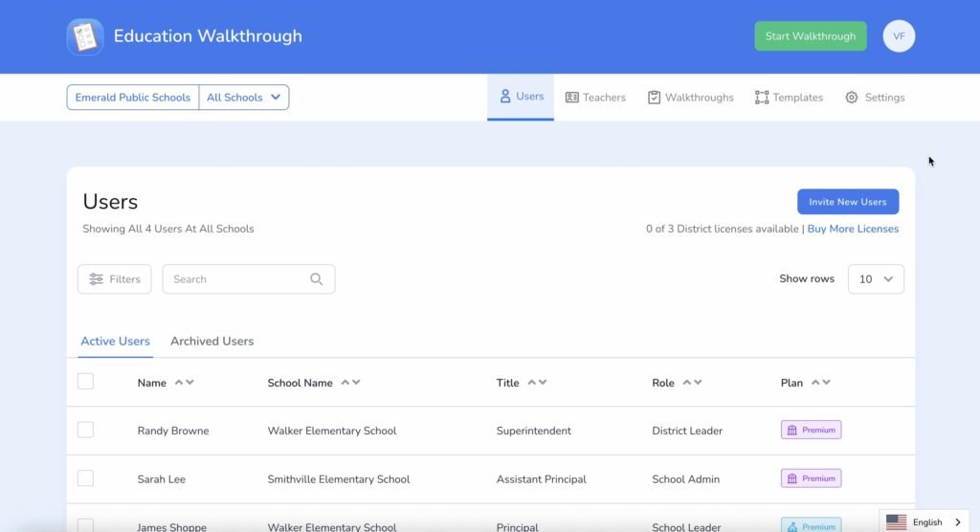Click the Invite New Users button
Screen dimensions: 980x532
coord(847,202)
